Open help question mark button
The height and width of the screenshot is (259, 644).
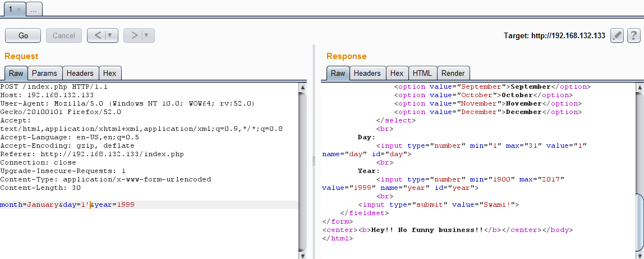pyautogui.click(x=634, y=36)
